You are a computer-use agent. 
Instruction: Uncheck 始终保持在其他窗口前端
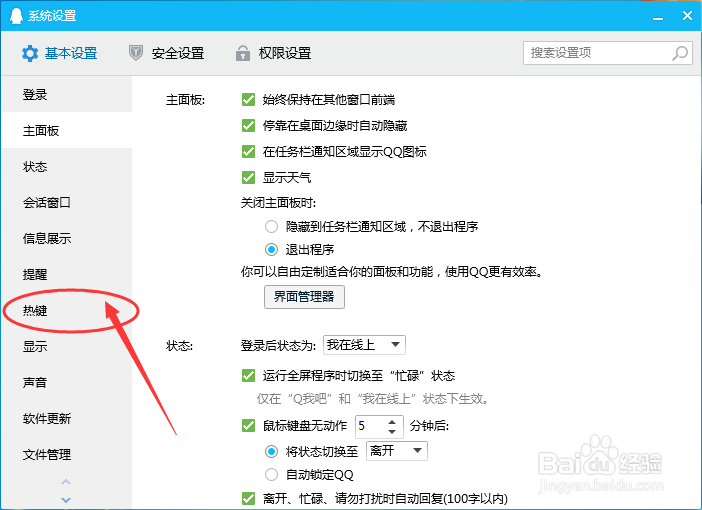(248, 99)
